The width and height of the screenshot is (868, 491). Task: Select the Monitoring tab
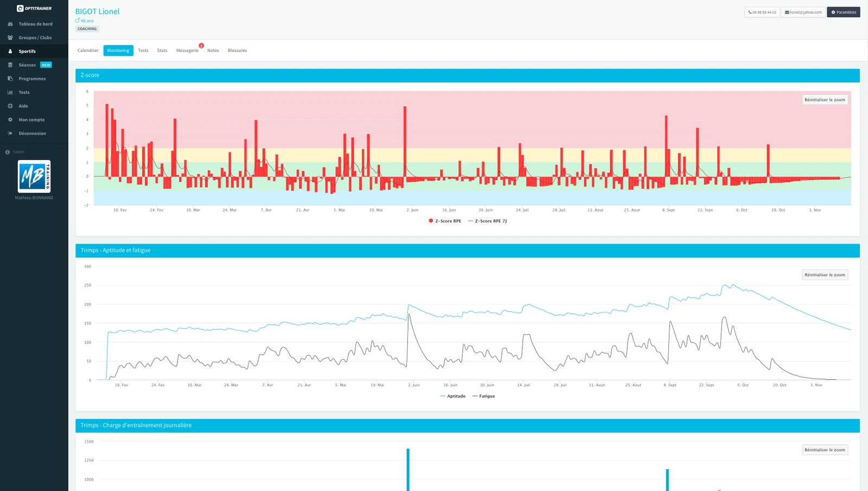point(118,50)
